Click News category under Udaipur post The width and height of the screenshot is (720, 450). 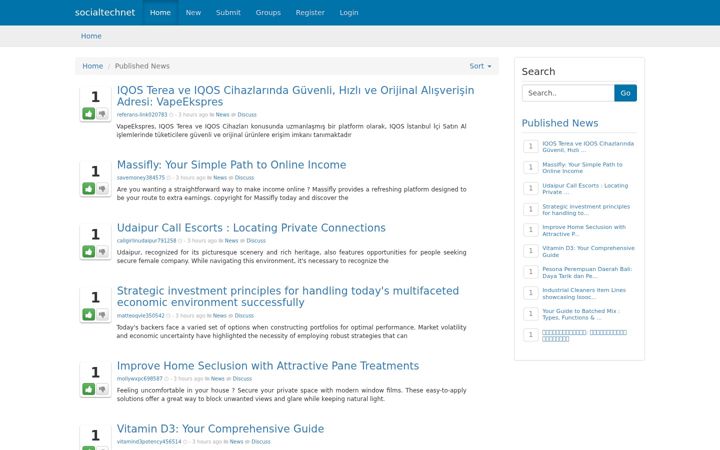[x=231, y=241]
